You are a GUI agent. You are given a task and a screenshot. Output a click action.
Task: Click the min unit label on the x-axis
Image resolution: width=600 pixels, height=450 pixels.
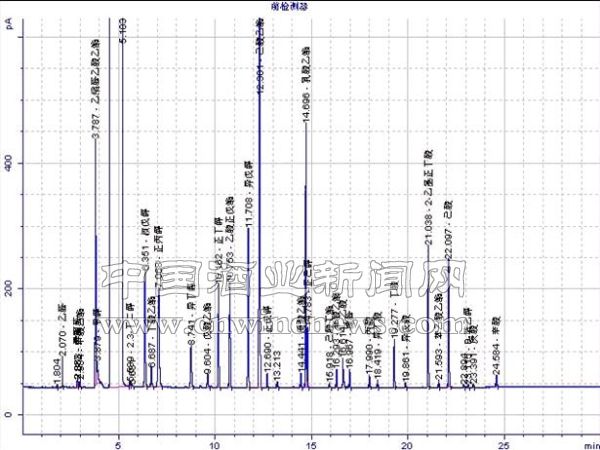coord(591,440)
